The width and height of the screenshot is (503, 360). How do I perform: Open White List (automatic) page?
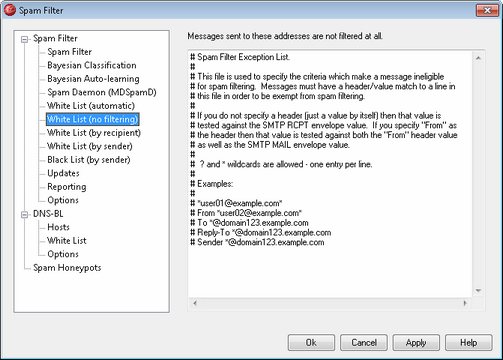pos(91,106)
